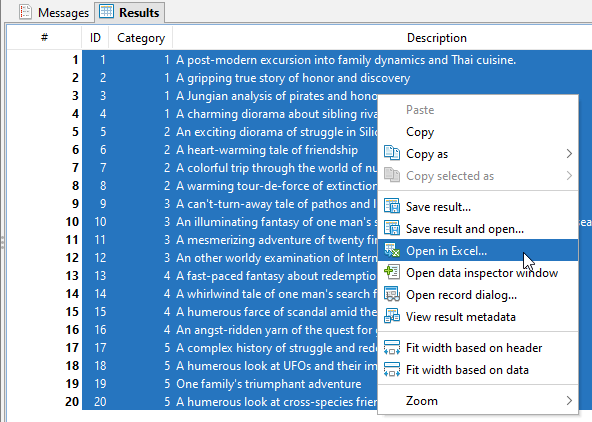This screenshot has width=592, height=422.
Task: Open the Zoom submenu
Action: point(478,400)
